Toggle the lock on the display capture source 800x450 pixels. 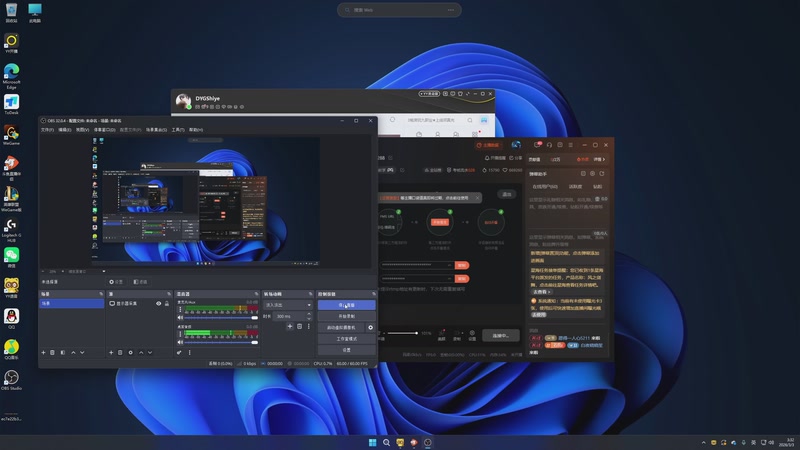[167, 304]
